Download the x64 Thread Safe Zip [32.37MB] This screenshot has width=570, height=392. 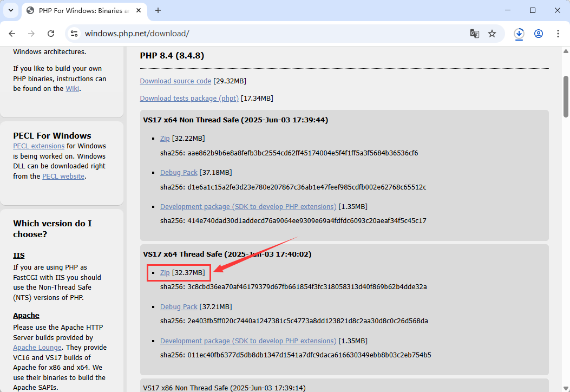point(165,273)
